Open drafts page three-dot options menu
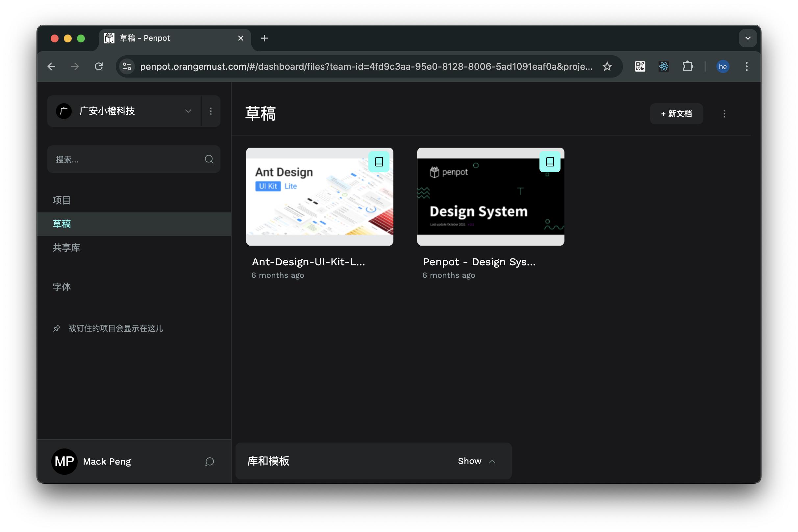This screenshot has width=798, height=532. [724, 114]
